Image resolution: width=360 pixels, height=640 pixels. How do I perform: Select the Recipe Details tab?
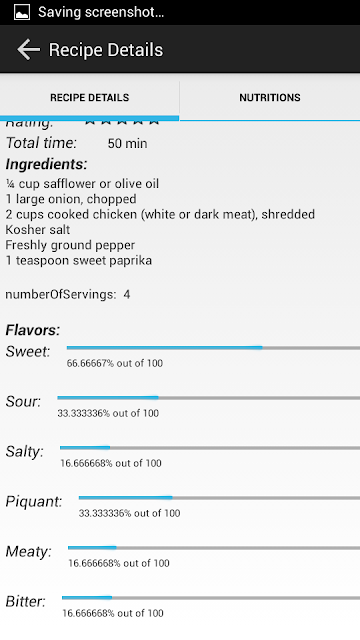click(x=89, y=98)
